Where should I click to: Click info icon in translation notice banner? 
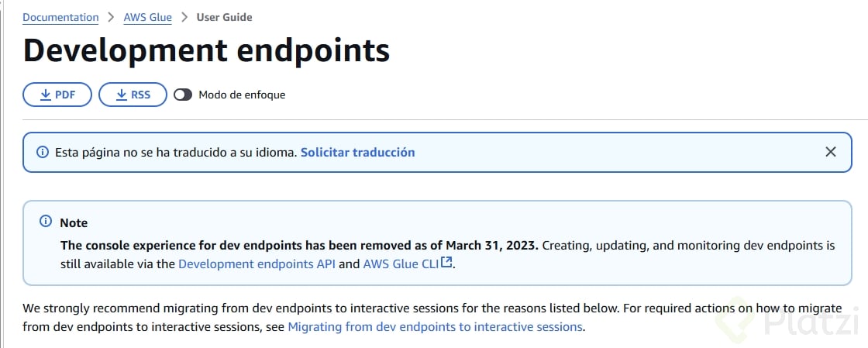(43, 153)
